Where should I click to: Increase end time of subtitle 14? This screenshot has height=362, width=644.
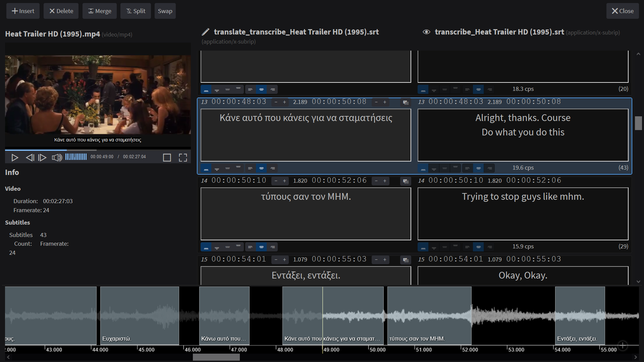click(x=385, y=181)
